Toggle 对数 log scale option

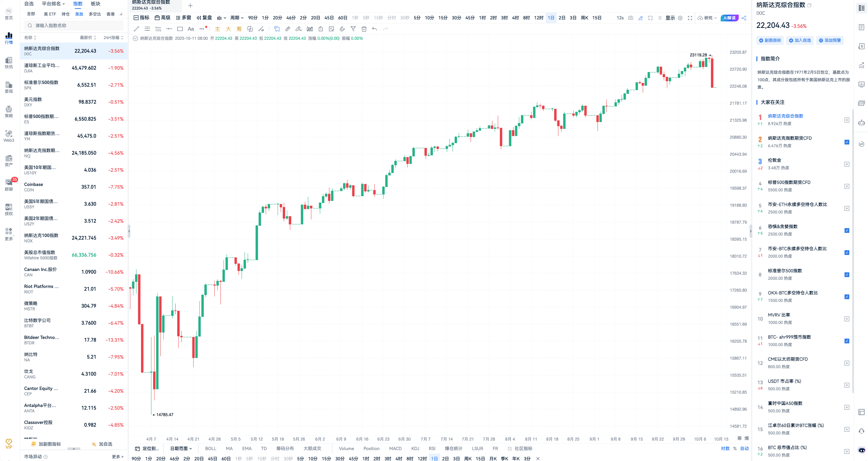725,448
